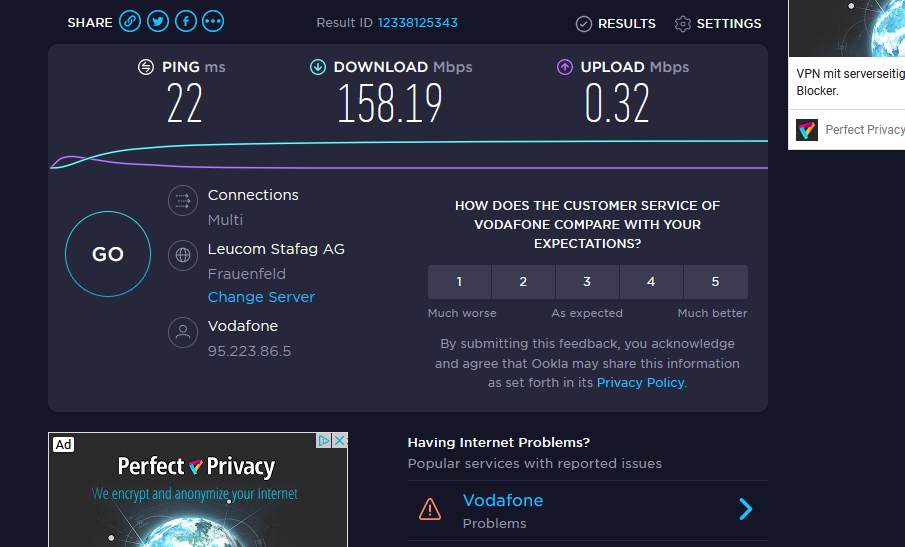This screenshot has width=905, height=547.
Task: Open Vodafone Problems entry
Action: (588, 511)
